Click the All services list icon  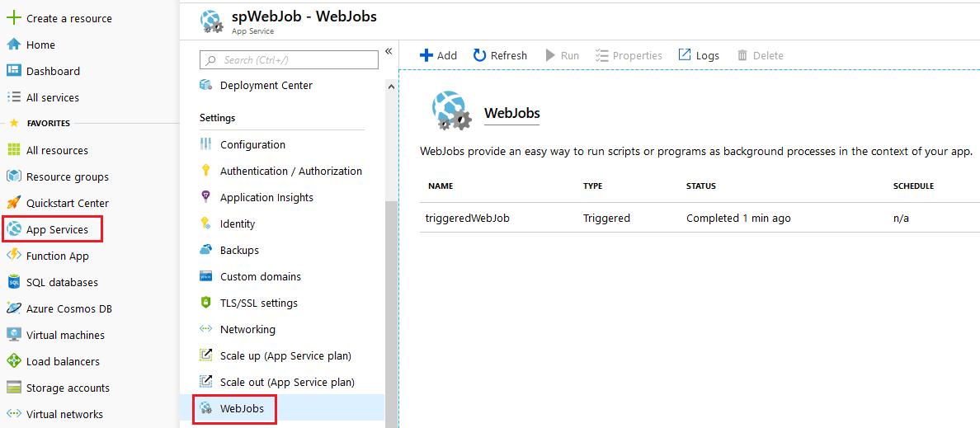coord(14,97)
